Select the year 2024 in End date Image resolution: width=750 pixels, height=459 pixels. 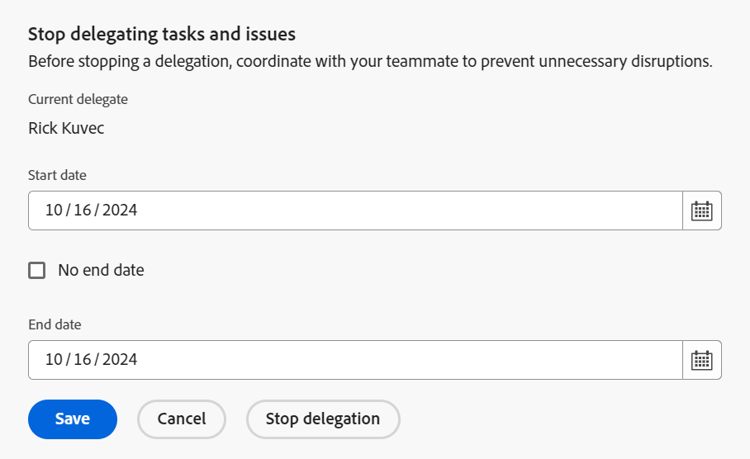point(119,360)
